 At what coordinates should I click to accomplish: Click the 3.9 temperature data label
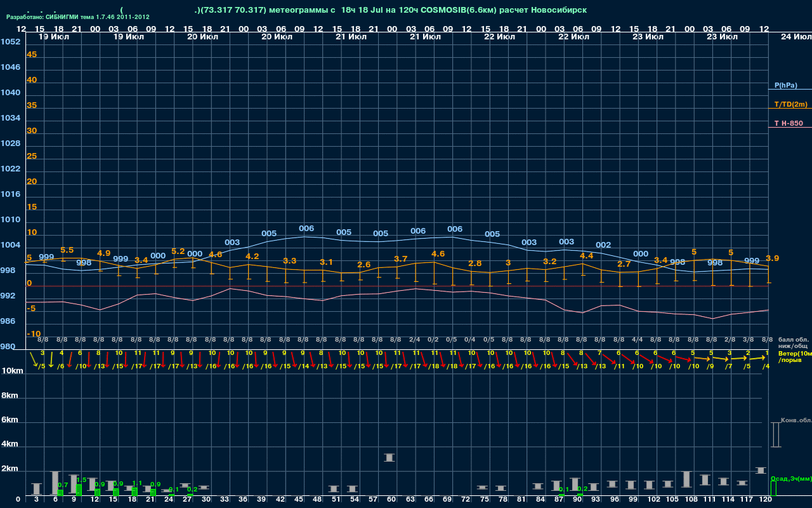[x=772, y=258]
